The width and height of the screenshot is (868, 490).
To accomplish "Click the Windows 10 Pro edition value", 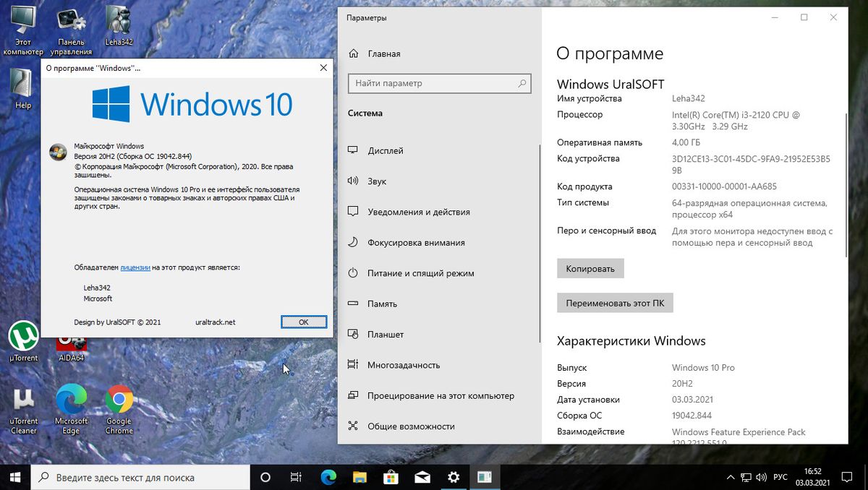I will pyautogui.click(x=703, y=368).
